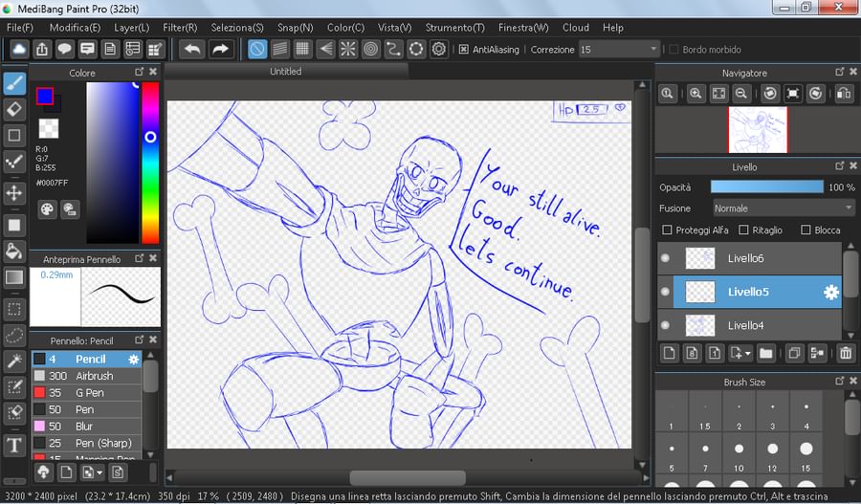
Task: Create a new folder layer
Action: [x=766, y=353]
